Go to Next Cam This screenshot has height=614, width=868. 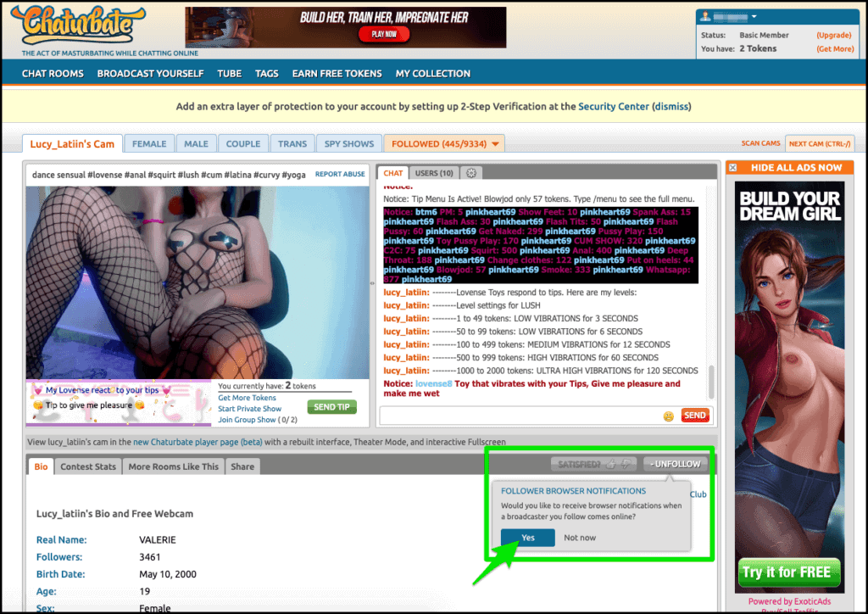820,143
